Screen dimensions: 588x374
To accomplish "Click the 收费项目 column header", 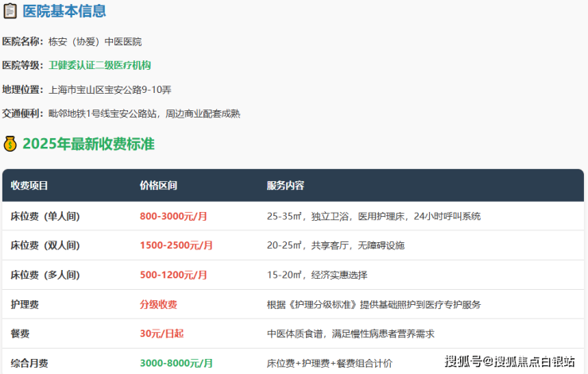I will pyautogui.click(x=29, y=186).
